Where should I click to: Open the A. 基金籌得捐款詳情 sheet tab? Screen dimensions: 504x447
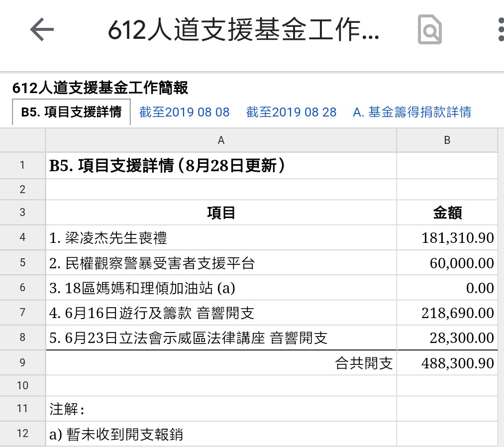(412, 112)
